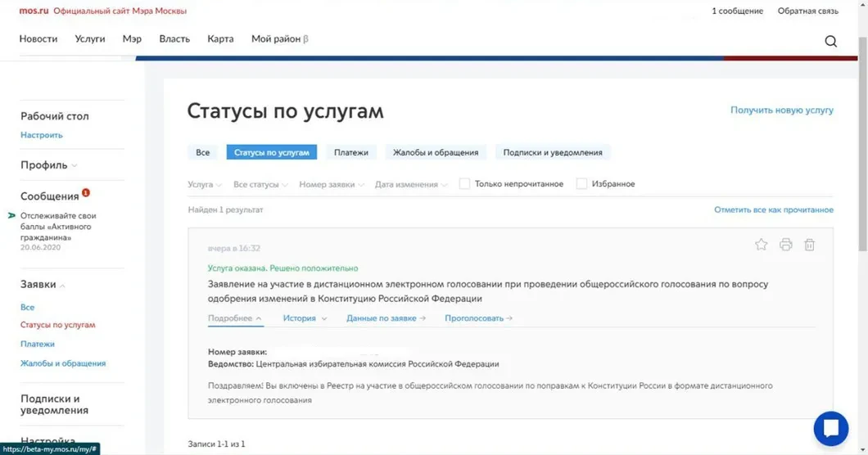The height and width of the screenshot is (455, 868).
Task: Click the mos.ru logo
Action: (34, 11)
